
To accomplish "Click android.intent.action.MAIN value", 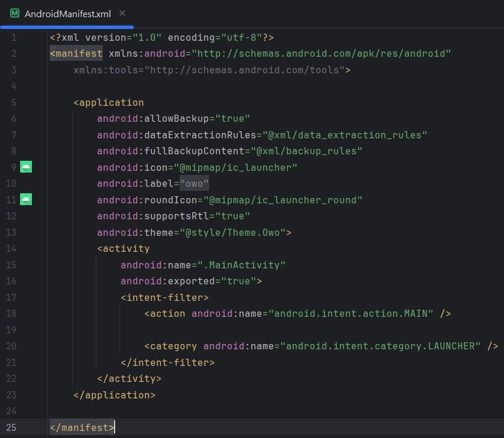I will (351, 313).
